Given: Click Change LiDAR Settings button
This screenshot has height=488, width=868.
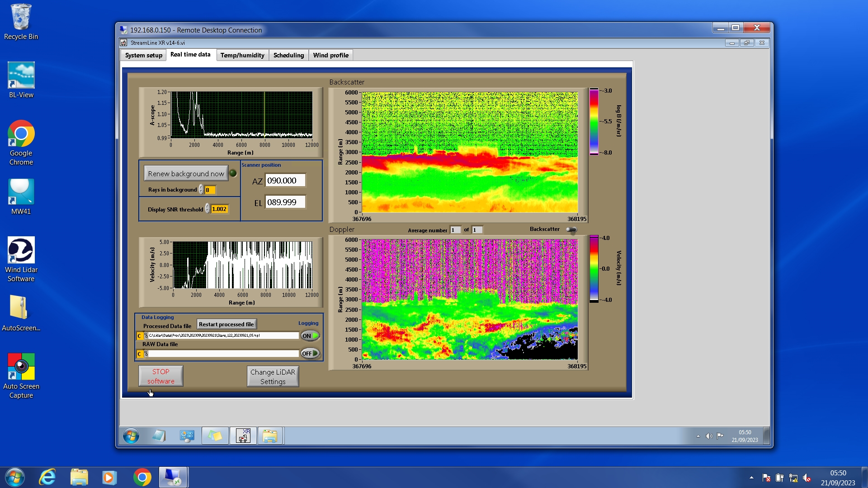Looking at the screenshot, I should [273, 376].
